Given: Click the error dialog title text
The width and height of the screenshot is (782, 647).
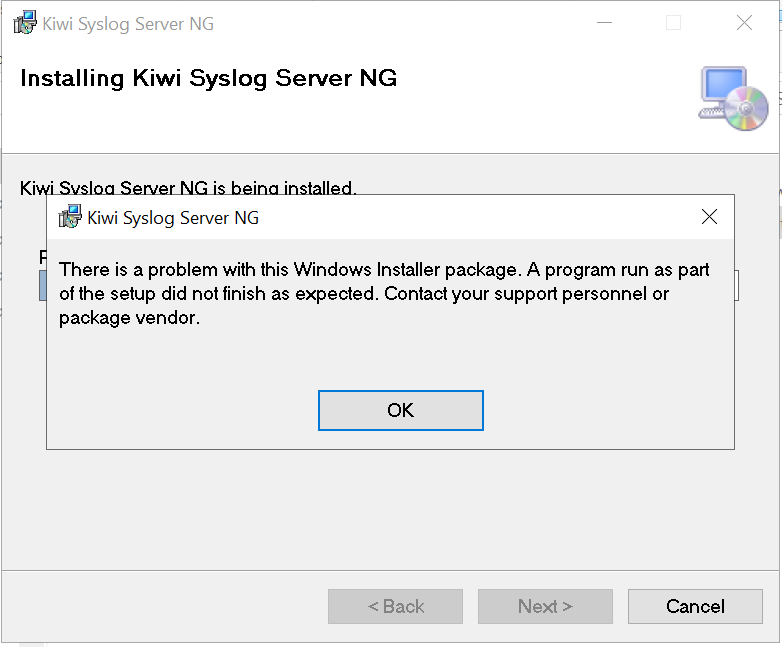Looking at the screenshot, I should (x=173, y=217).
